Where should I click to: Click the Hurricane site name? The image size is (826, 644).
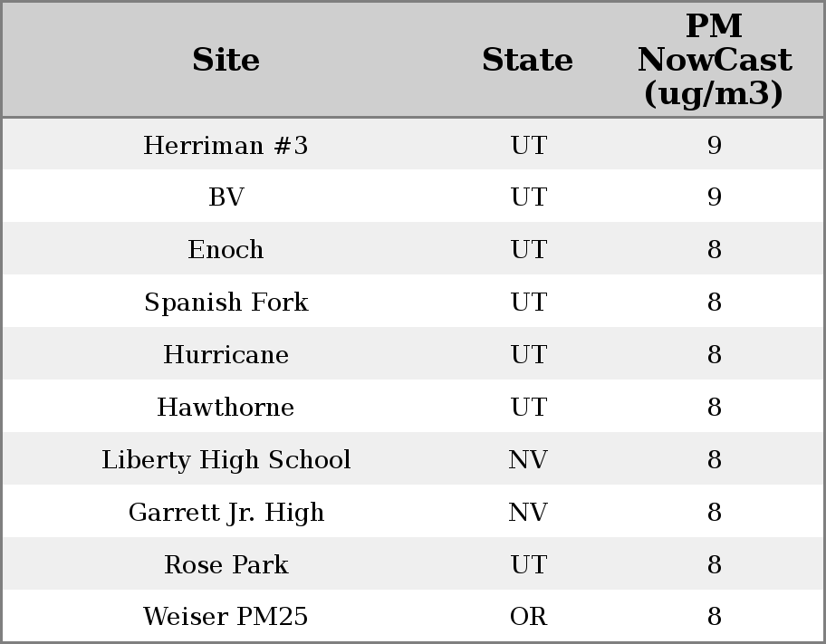click(226, 355)
